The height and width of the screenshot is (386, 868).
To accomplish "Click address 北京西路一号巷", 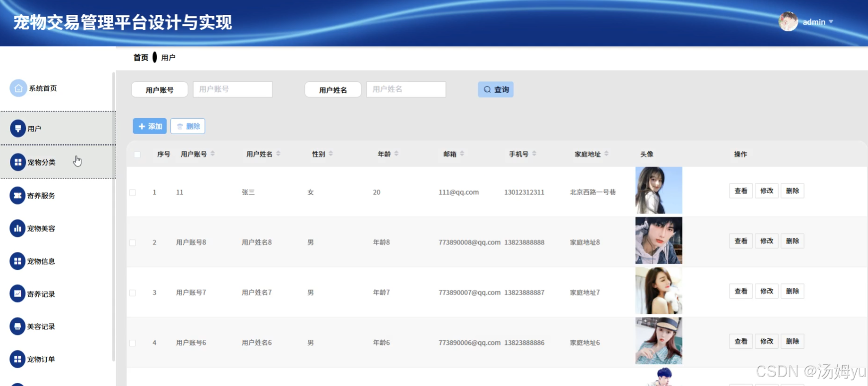I will (x=592, y=192).
